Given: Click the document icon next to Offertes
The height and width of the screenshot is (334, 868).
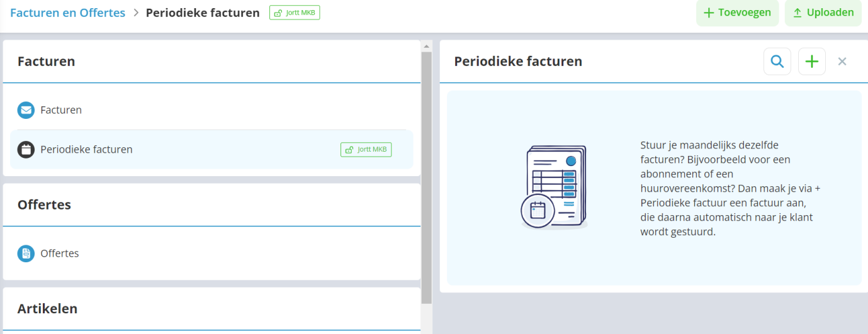Looking at the screenshot, I should 26,253.
